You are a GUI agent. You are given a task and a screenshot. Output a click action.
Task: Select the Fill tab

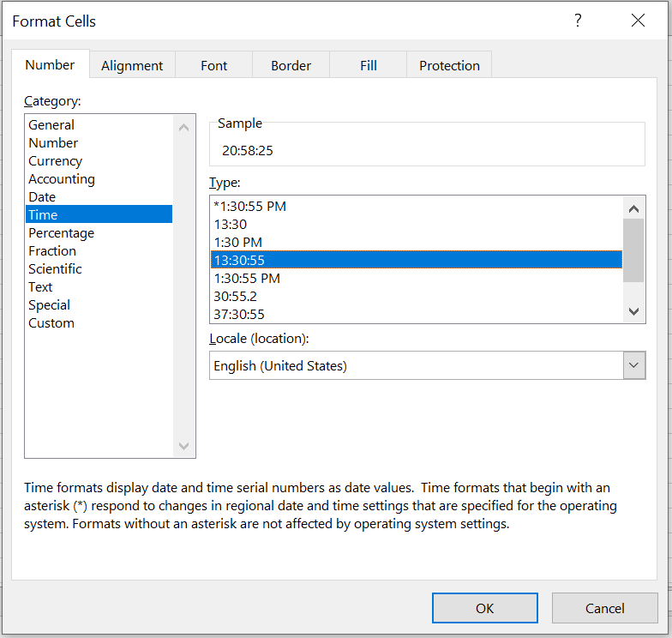point(369,65)
